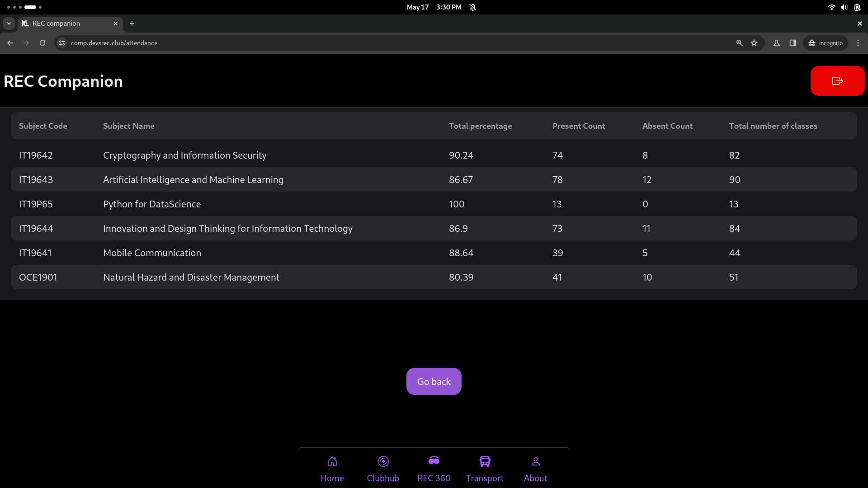Viewport: 868px width, 488px height.
Task: Click the Present Count column header
Action: [x=578, y=126]
